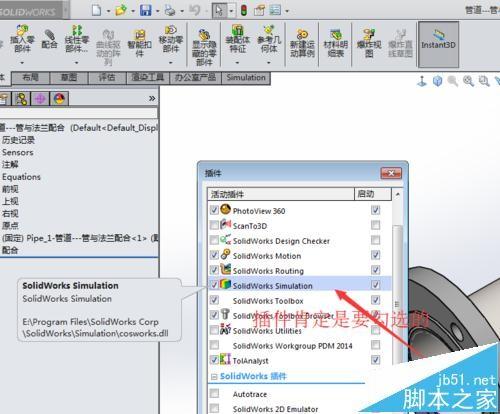Toggle SolidWorks Simulation active checkbox

point(214,285)
